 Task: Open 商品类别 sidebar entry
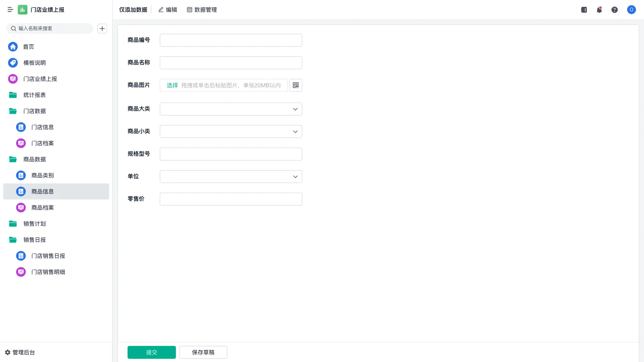click(56, 175)
